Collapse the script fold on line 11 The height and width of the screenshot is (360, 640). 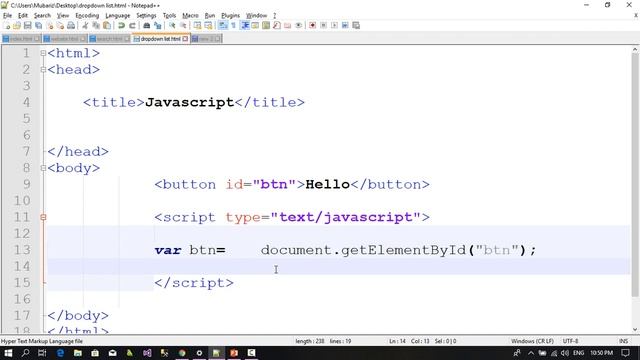43,218
